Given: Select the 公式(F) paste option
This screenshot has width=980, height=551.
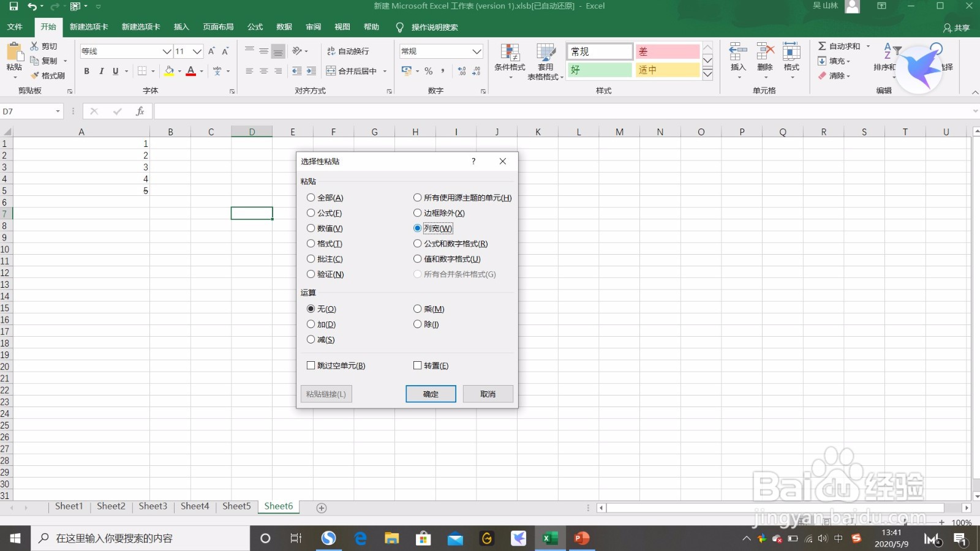Looking at the screenshot, I should (325, 213).
